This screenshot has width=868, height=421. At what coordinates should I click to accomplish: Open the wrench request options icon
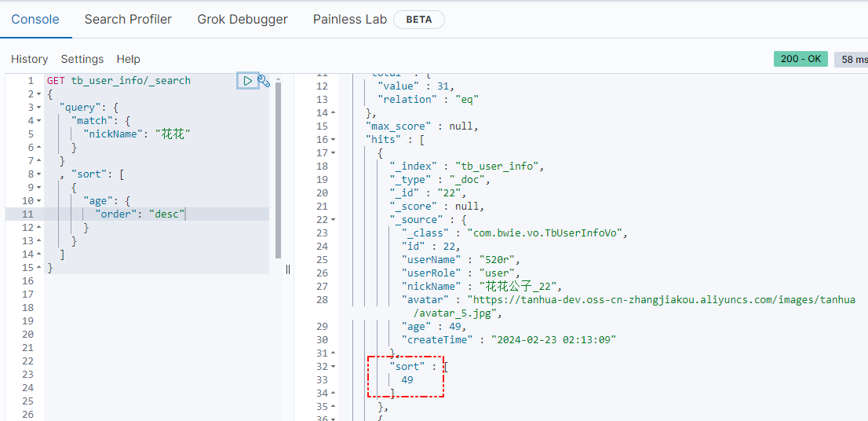[264, 81]
